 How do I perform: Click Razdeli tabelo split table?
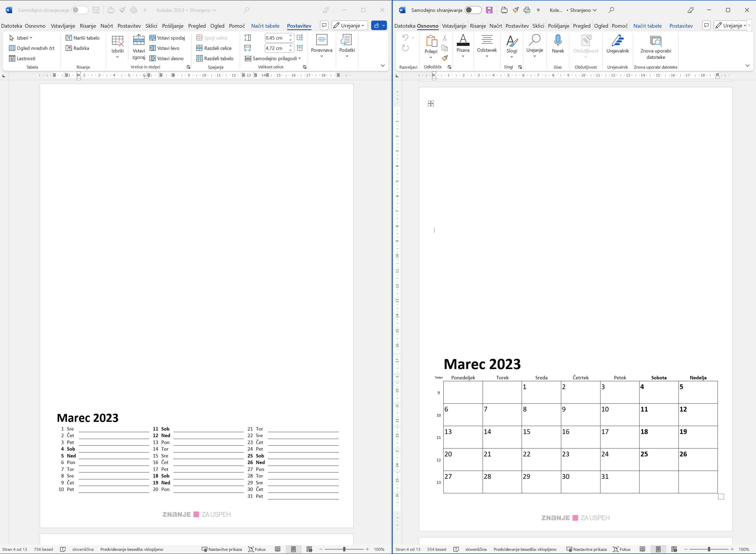click(215, 58)
